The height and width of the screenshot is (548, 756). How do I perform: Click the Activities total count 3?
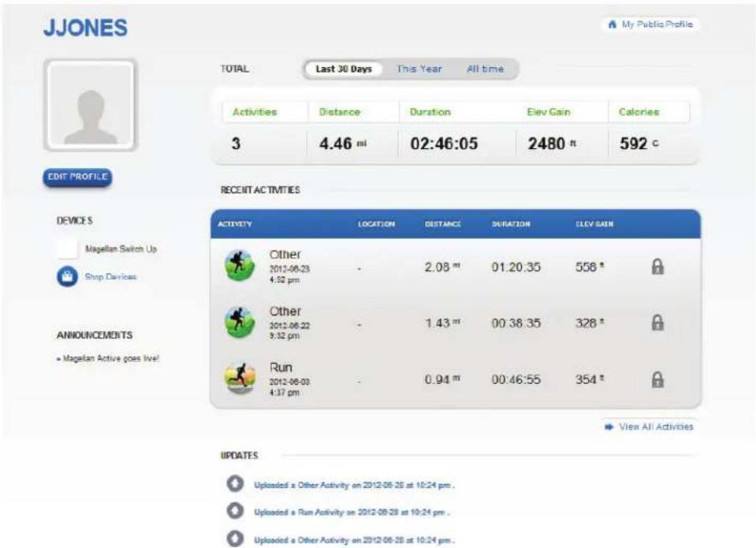(236, 144)
